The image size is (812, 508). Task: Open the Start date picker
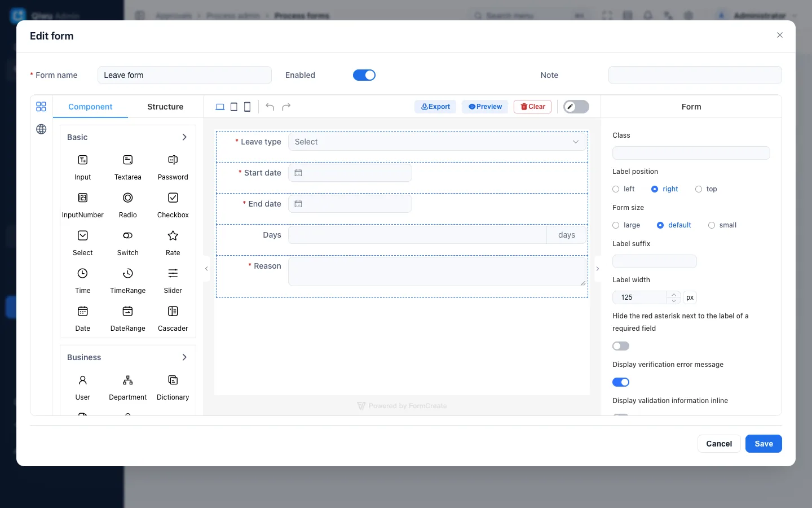(350, 173)
